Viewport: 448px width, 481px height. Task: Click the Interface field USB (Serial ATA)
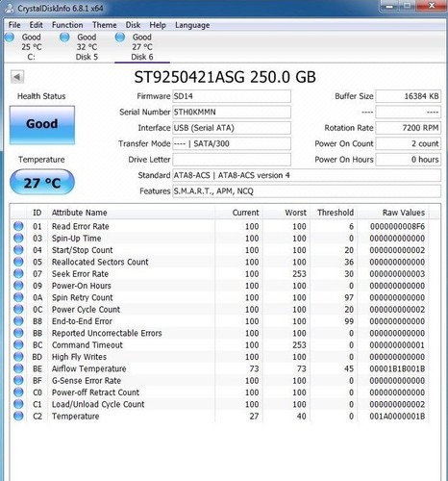coord(232,128)
